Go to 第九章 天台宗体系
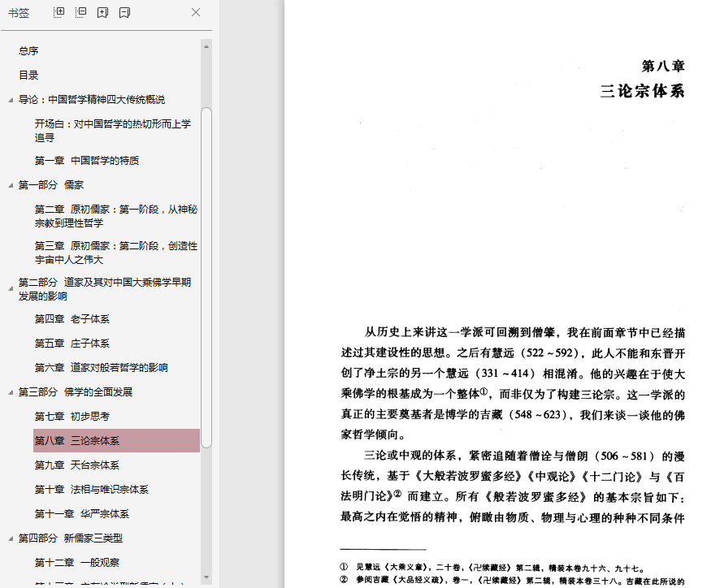Screen dimensions: 720x588 (x=77, y=465)
